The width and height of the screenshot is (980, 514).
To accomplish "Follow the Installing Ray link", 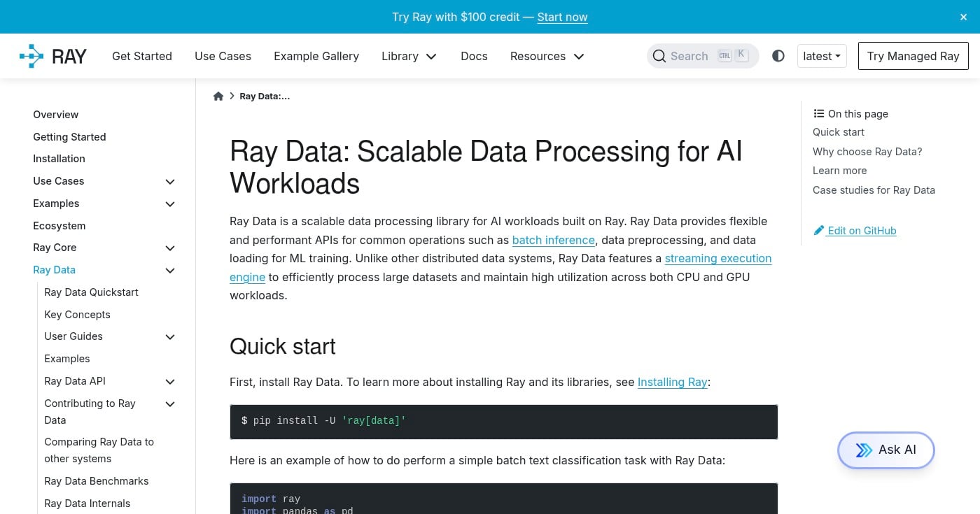I will coord(672,382).
